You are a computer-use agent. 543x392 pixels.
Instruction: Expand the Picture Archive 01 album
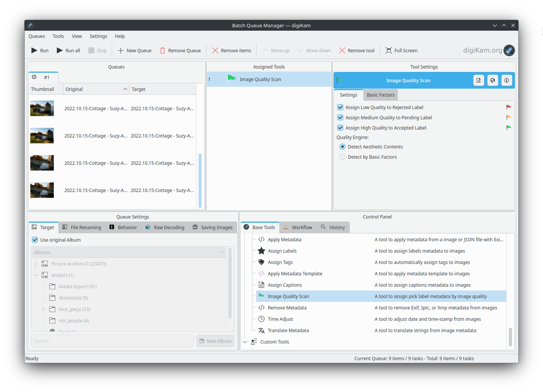pos(36,264)
